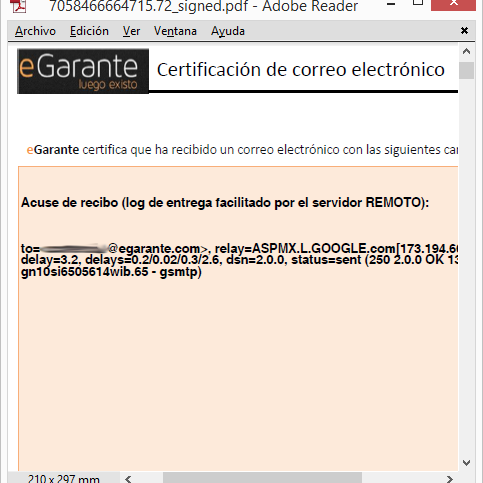Click the vertical scrollbar down arrow

point(466,463)
